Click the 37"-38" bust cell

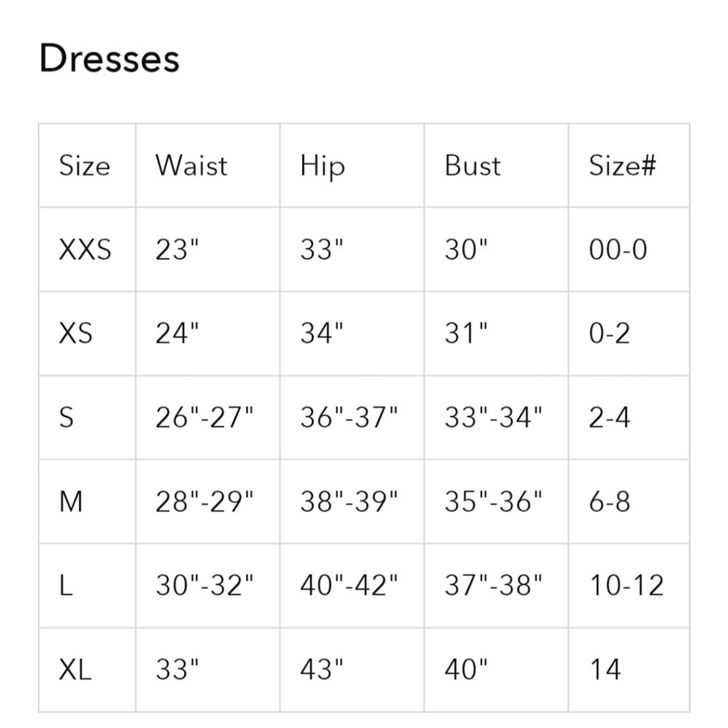click(x=493, y=585)
